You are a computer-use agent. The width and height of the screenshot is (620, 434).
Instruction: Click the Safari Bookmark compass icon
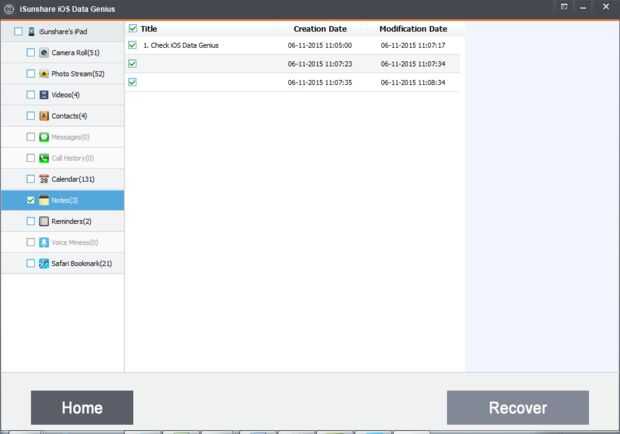tap(44, 264)
